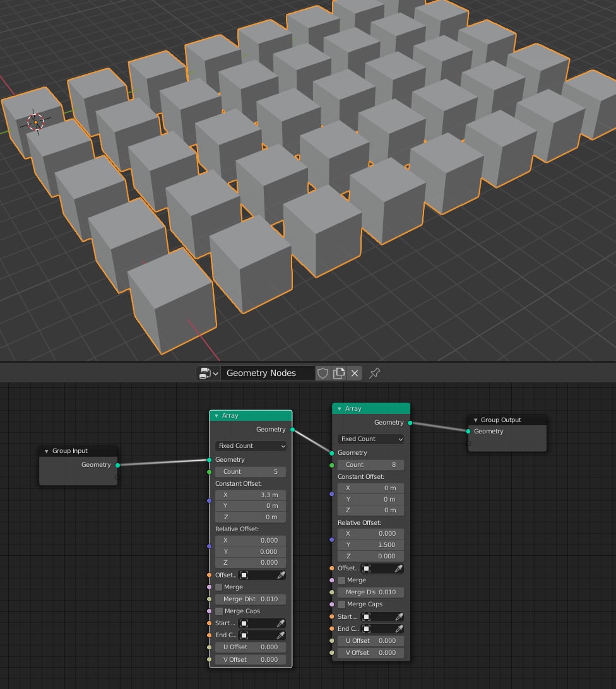Click U Offset field in second Array
The image size is (616, 689).
point(370,640)
